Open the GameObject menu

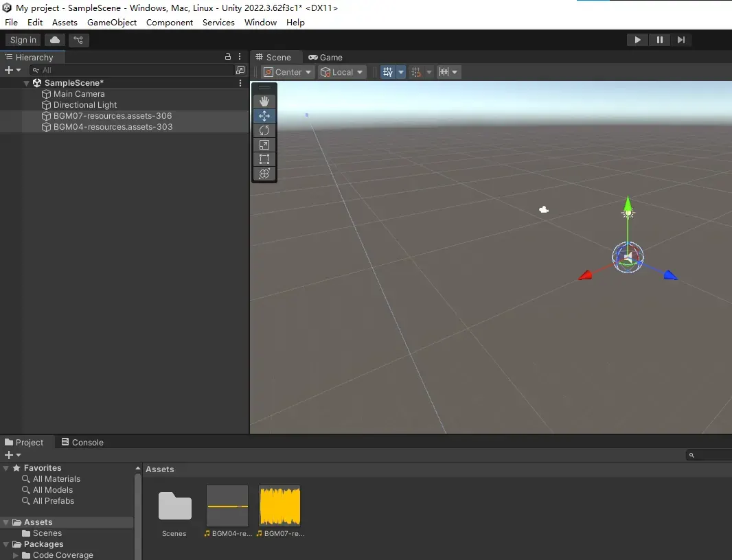(112, 23)
